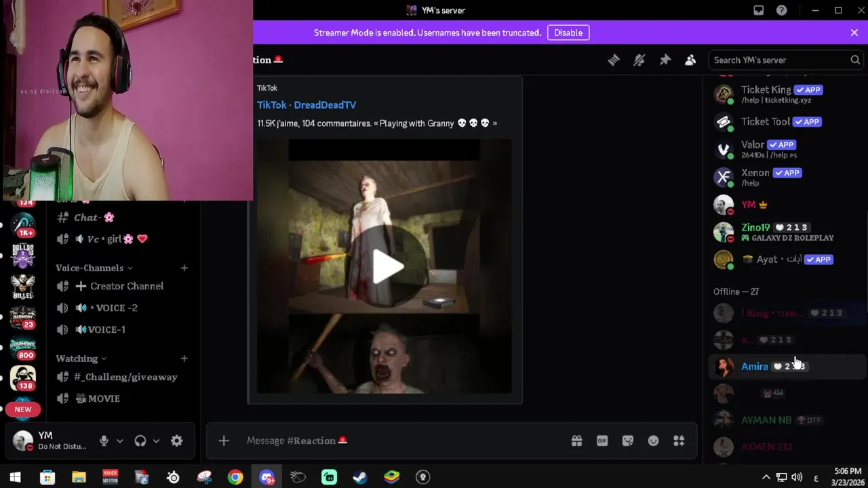
Task: Open the Threads icon in channel header
Action: click(x=614, y=60)
